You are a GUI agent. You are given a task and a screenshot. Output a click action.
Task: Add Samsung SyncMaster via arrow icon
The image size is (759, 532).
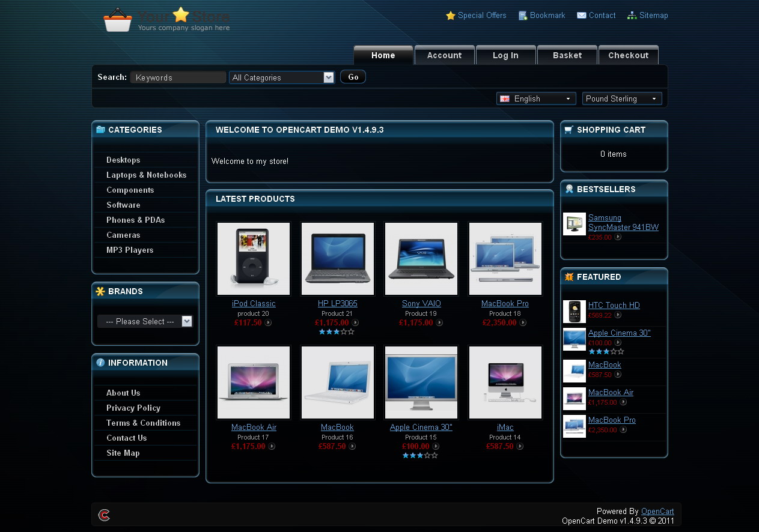click(618, 237)
